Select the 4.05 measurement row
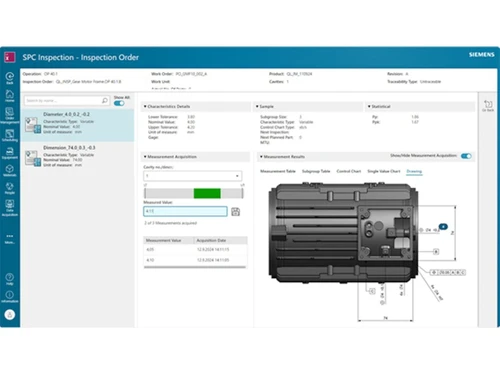Viewport: 500px width, 375px height. pyautogui.click(x=195, y=249)
